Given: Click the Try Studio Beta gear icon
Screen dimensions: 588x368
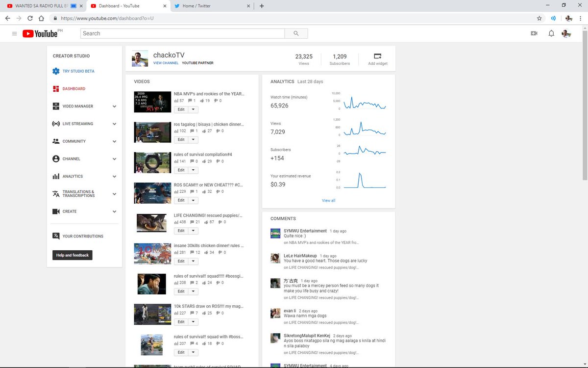Looking at the screenshot, I should (x=56, y=71).
